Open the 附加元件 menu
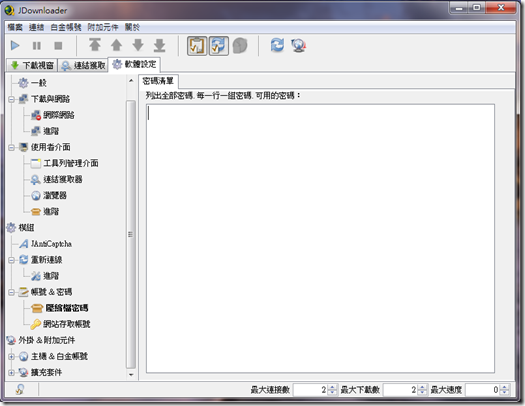The image size is (525, 406). [x=103, y=27]
